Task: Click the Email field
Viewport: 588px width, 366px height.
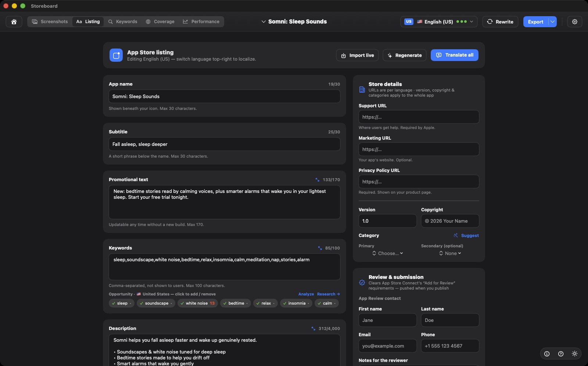Action: point(388,346)
